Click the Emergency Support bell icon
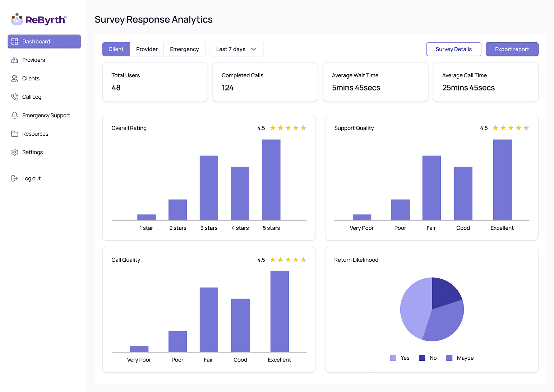This screenshot has width=554, height=392. tap(15, 115)
